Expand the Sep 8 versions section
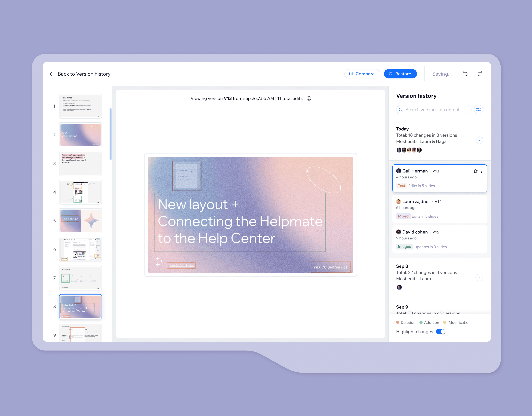This screenshot has height=416, width=532. pyautogui.click(x=479, y=278)
